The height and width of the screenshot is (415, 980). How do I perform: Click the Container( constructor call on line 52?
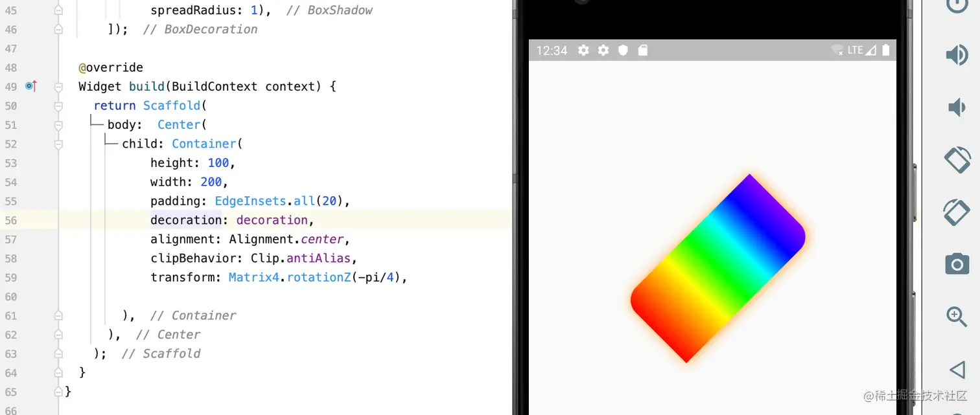(x=207, y=144)
